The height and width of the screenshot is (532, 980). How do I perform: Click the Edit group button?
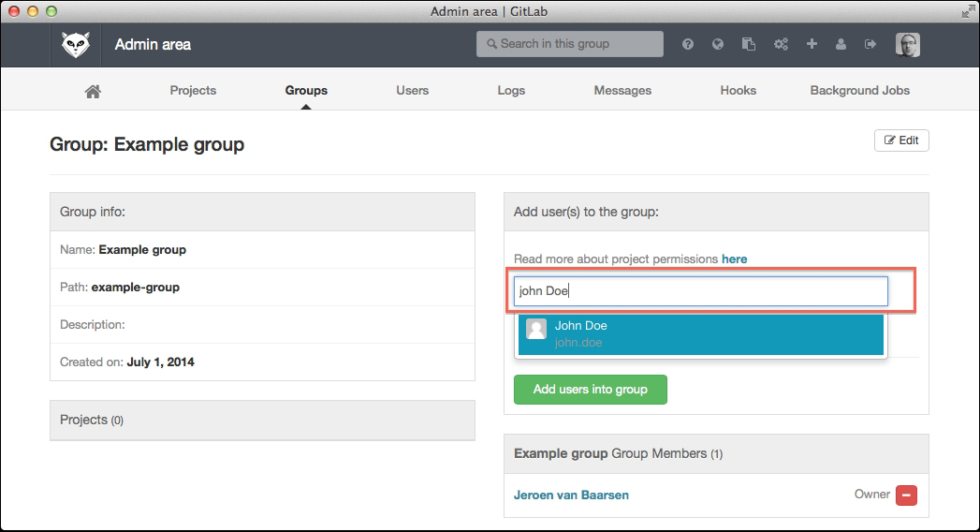click(901, 140)
